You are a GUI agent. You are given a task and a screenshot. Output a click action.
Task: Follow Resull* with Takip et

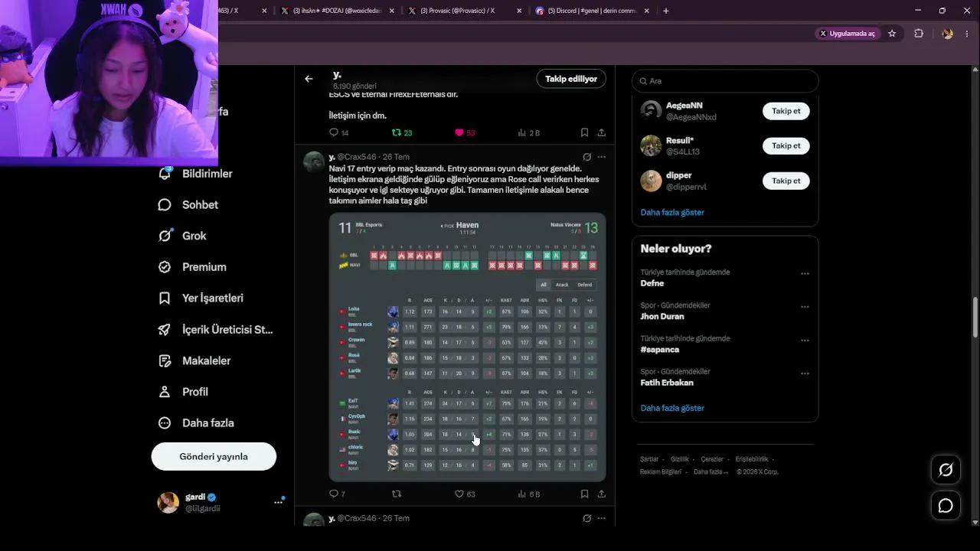click(786, 145)
